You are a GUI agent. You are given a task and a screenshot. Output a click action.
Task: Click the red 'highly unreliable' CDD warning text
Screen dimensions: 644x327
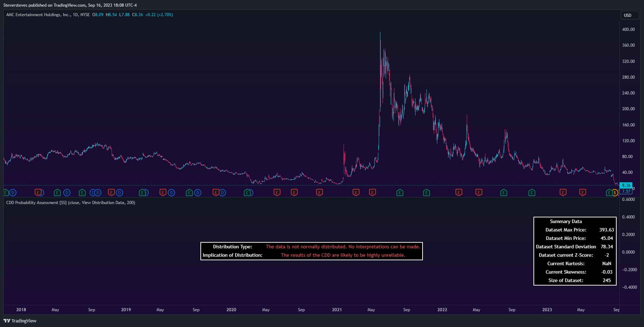(343, 255)
